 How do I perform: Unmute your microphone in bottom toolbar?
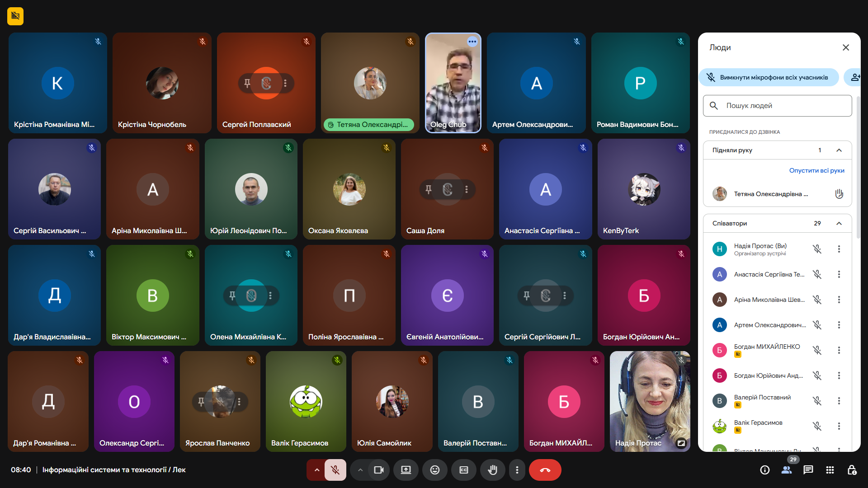click(x=335, y=470)
